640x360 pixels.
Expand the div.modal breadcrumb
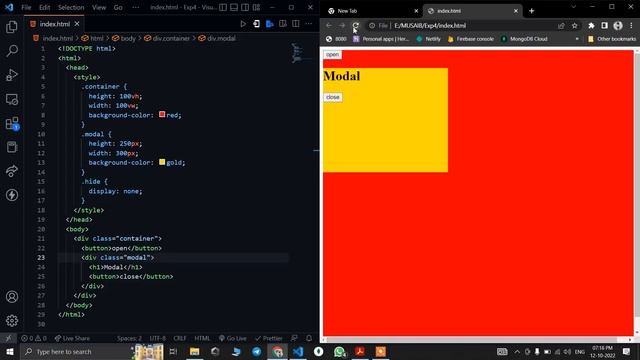217,38
